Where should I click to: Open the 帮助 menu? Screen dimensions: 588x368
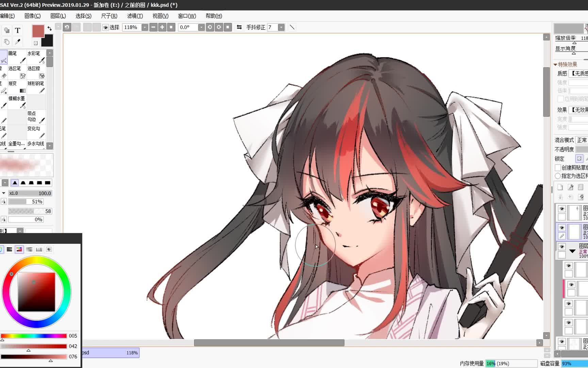pos(214,16)
